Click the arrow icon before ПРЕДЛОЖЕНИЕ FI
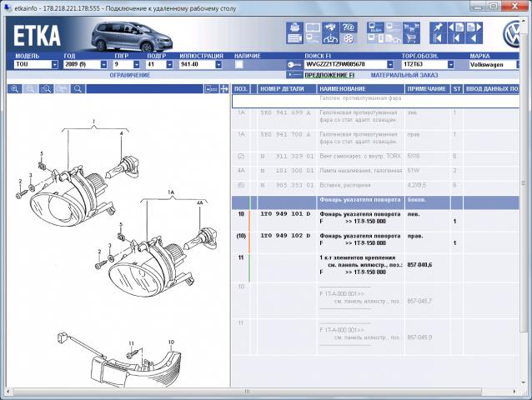 coord(294,74)
